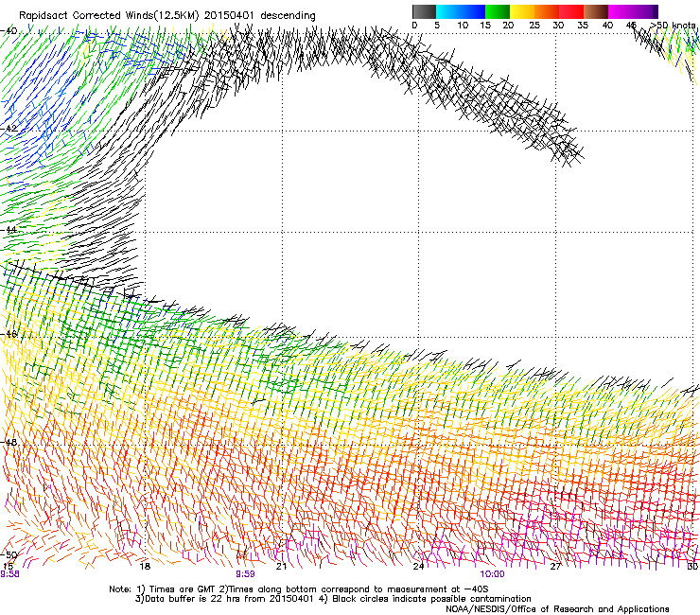Screen dimensions: 700x615
Task: Click the blue 10-15 knots color segment
Action: [x=473, y=11]
